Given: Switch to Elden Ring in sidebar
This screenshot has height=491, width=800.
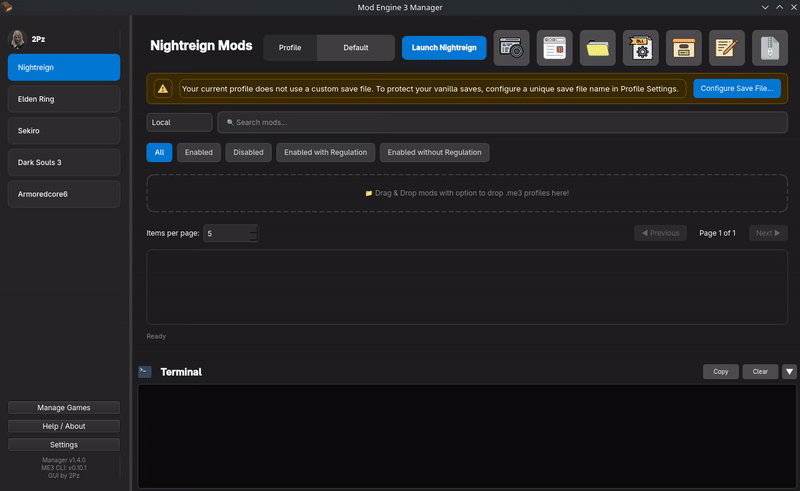Looking at the screenshot, I should tap(64, 99).
